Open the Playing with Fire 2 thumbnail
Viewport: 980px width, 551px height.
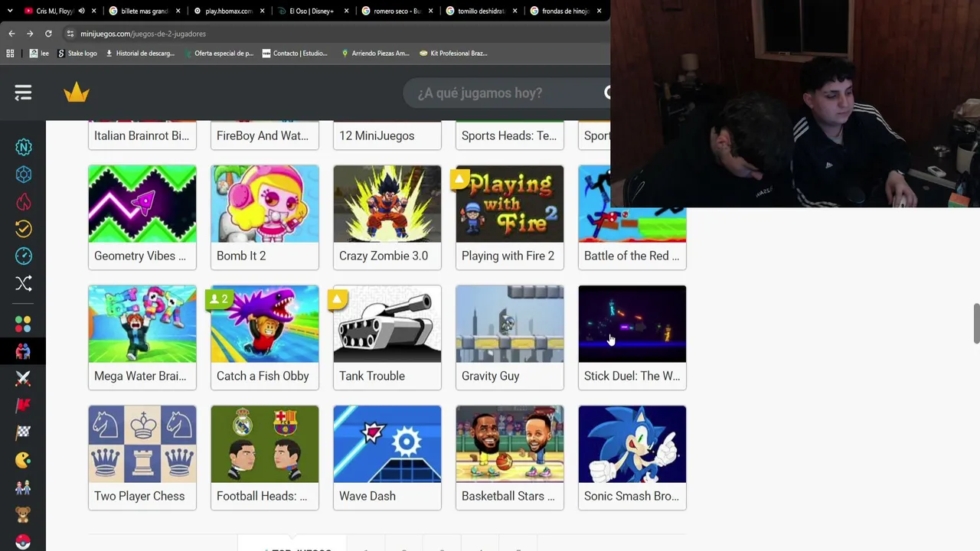[x=510, y=204]
